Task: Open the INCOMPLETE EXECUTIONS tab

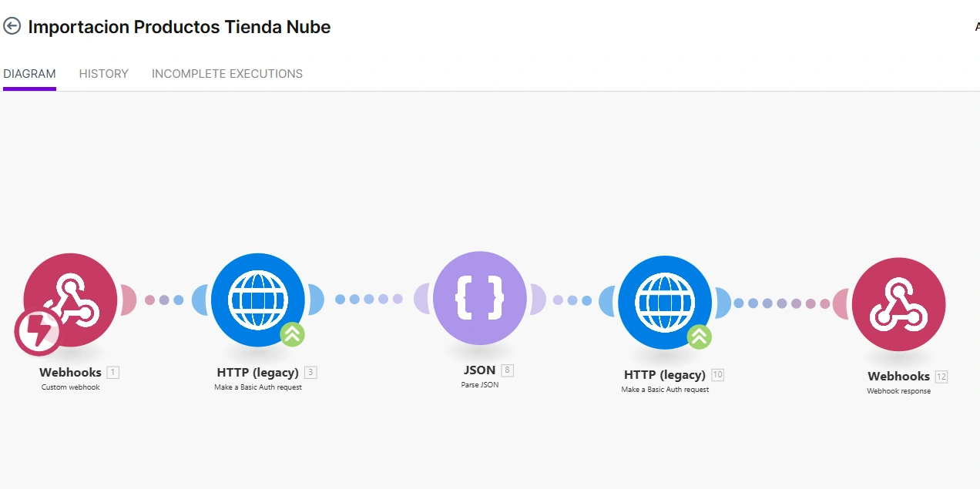Action: (227, 74)
